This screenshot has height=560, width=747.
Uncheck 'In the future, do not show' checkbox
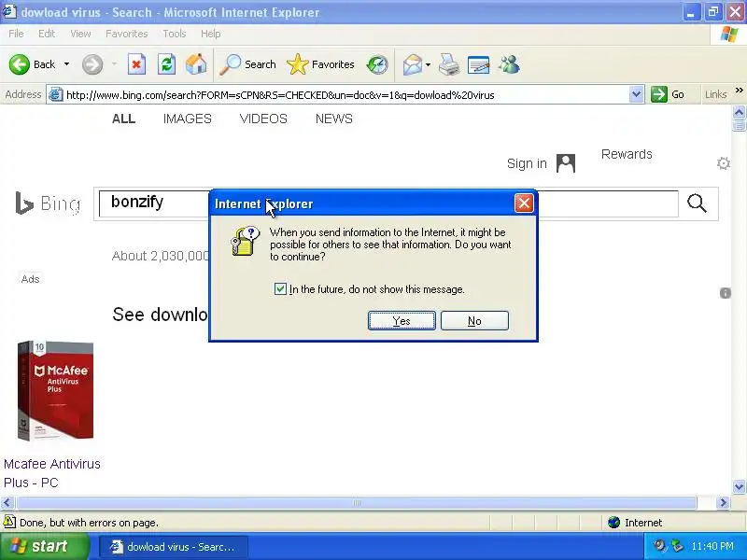coord(280,288)
